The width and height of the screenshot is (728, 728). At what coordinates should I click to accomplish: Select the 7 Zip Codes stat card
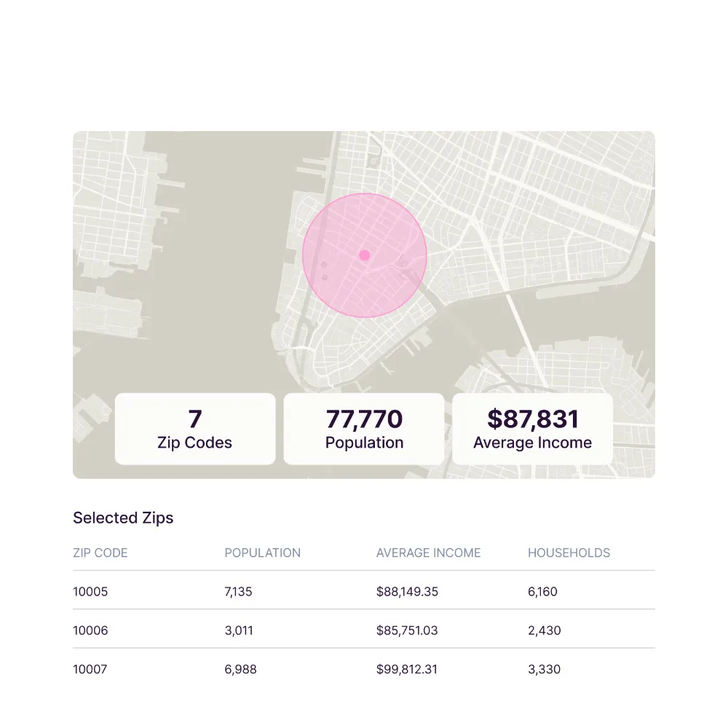coord(195,429)
